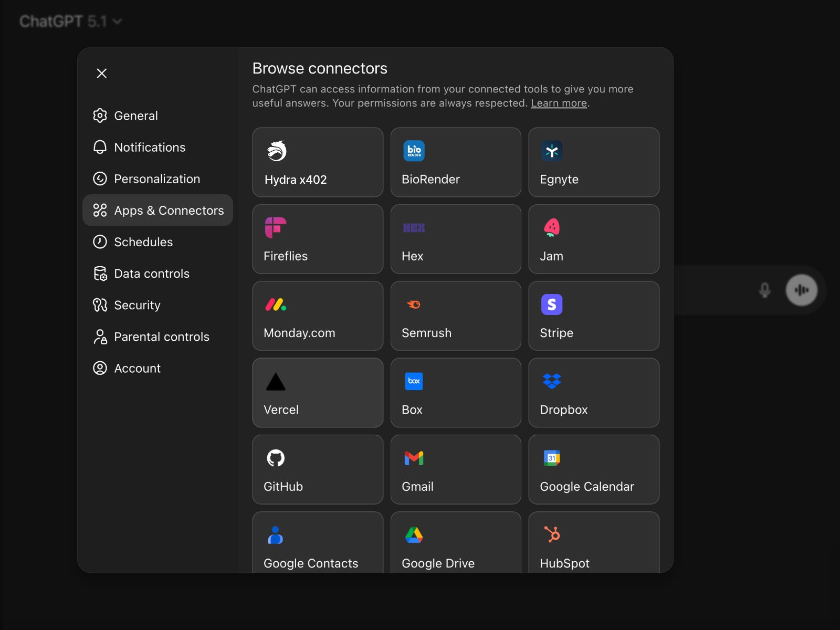Select the Dropbox connector
840x630 pixels.
(x=593, y=393)
